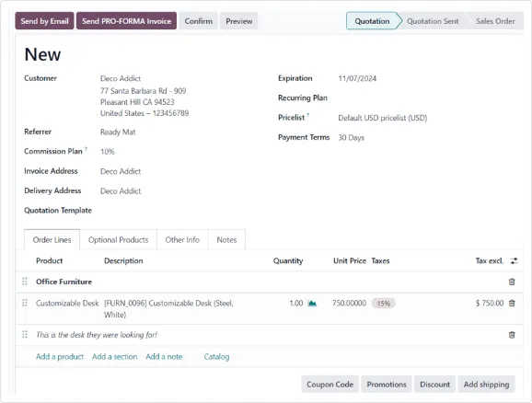Open Customer field showing Deco Addict
Screen dimensions: 532x403
point(121,78)
